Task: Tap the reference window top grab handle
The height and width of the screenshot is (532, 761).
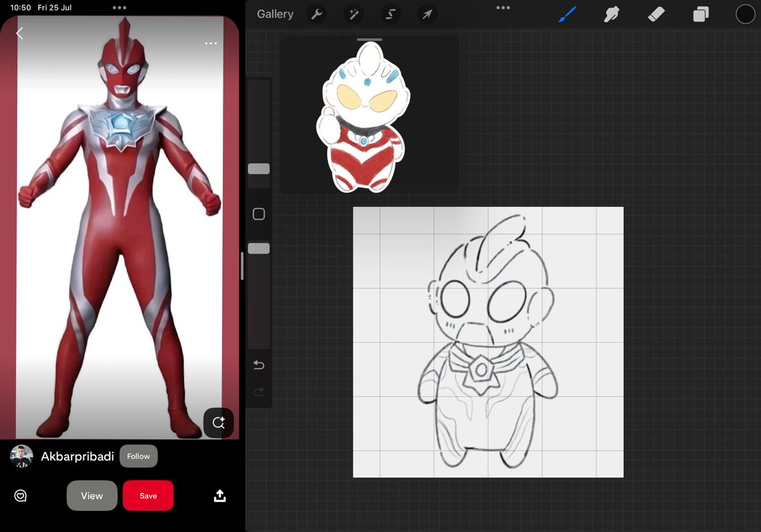Action: [x=369, y=39]
